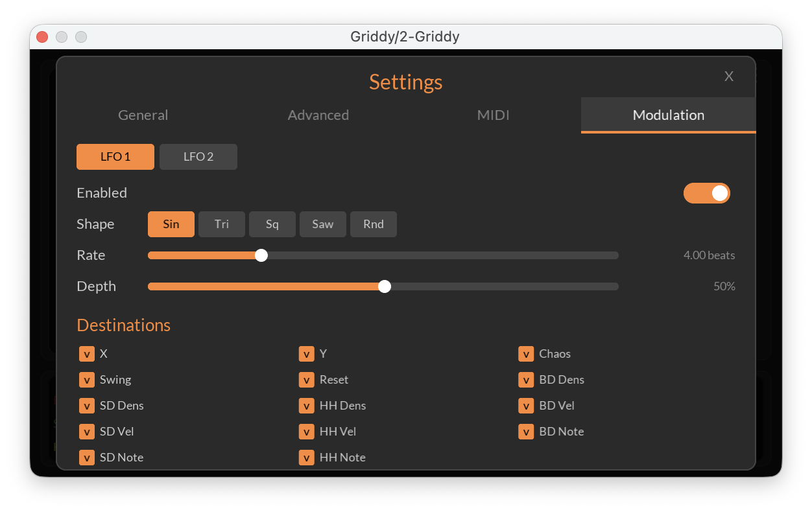The image size is (812, 512).
Task: Select the LFO 2 page
Action: point(198,156)
